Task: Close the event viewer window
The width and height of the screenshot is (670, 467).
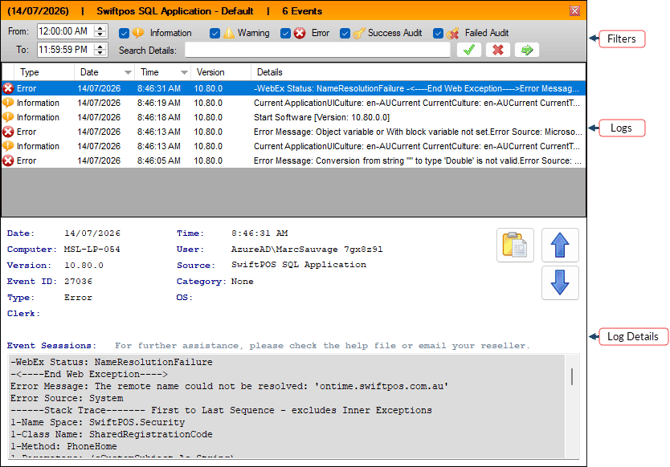Action: [x=575, y=11]
